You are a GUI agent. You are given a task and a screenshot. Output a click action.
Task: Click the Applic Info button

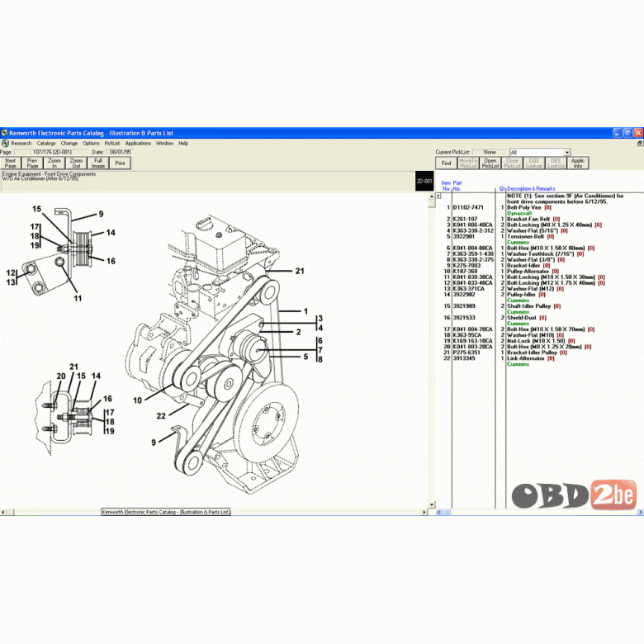[578, 163]
